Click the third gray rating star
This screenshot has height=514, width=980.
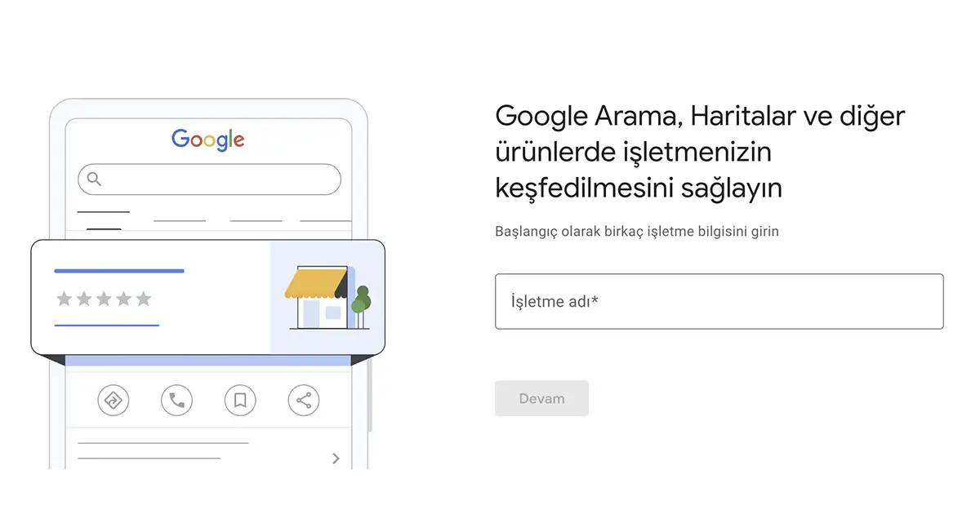pos(104,299)
